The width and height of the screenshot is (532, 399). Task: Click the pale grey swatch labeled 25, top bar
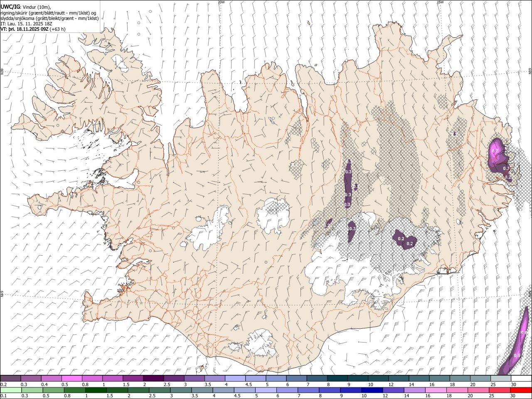(x=501, y=378)
